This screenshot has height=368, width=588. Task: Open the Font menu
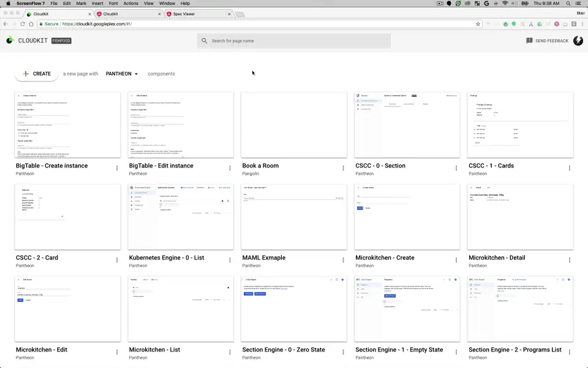(113, 4)
